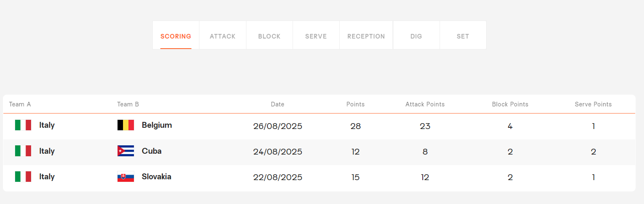
Task: Open the Belgium team link
Action: (x=157, y=125)
